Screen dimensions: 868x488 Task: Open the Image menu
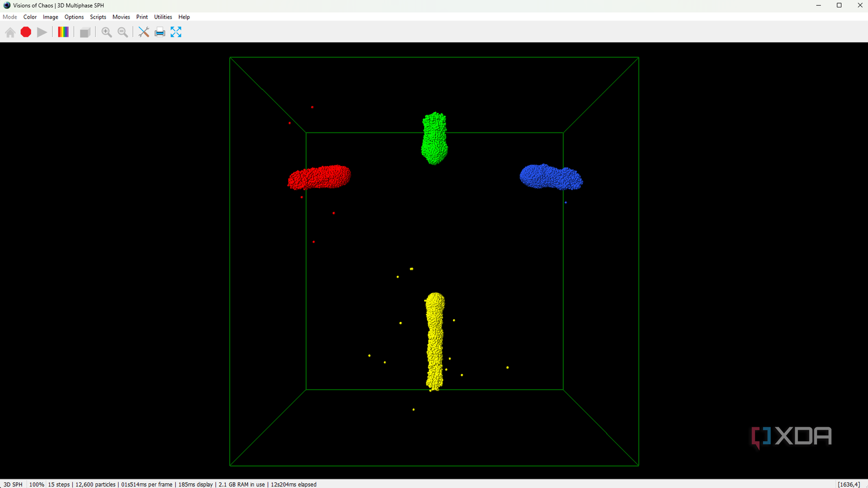(50, 17)
